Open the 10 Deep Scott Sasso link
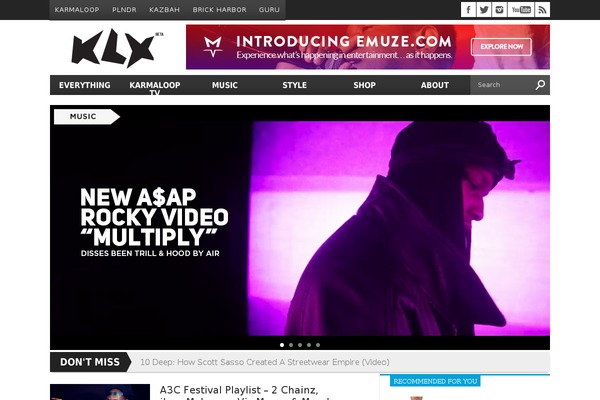Viewport: 600px width, 400px height. pos(265,362)
